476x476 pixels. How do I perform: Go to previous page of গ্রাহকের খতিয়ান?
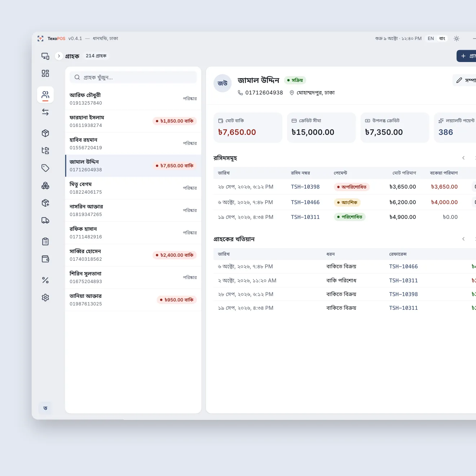463,239
